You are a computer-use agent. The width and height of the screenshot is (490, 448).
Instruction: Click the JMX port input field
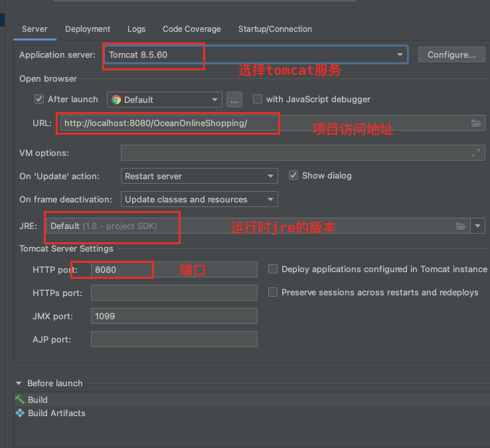coord(174,316)
